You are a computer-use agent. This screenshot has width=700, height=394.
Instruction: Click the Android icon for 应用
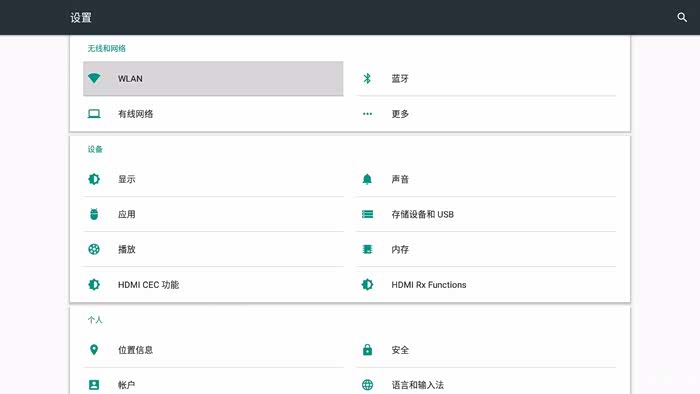(x=94, y=214)
